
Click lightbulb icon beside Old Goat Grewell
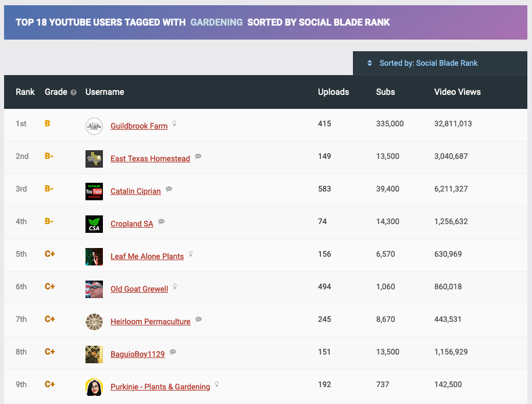pyautogui.click(x=175, y=286)
